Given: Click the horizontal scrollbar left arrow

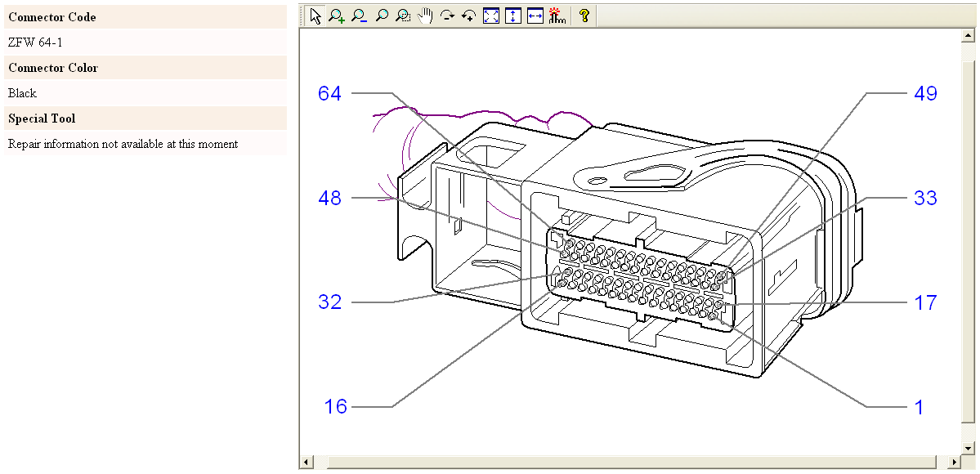Looking at the screenshot, I should pyautogui.click(x=307, y=463).
